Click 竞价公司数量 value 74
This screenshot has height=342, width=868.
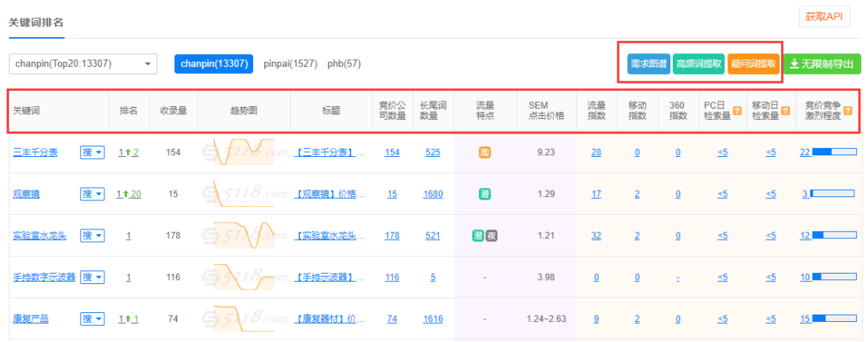pyautogui.click(x=392, y=319)
